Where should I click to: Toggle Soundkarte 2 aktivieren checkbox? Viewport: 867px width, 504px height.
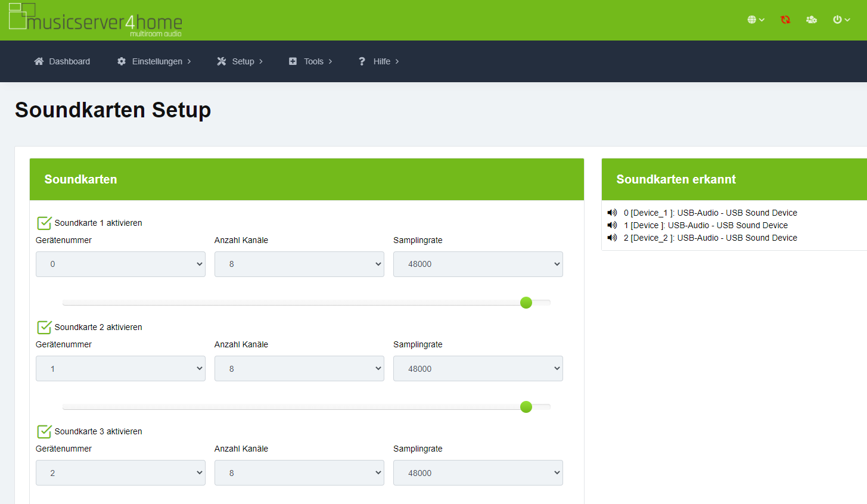tap(44, 327)
